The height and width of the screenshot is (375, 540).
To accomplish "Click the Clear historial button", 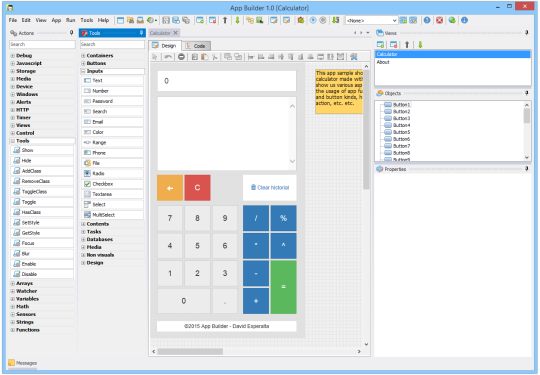I will pos(270,188).
